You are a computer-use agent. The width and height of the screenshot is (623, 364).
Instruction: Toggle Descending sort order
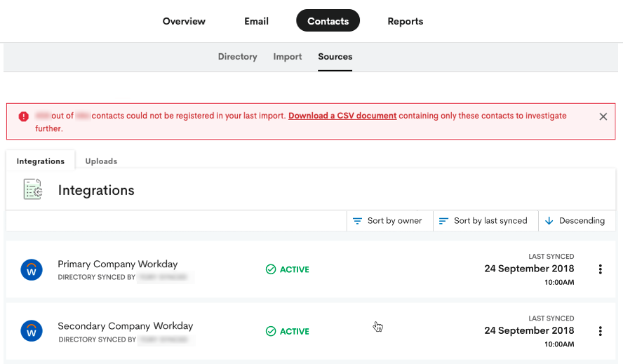pyautogui.click(x=577, y=220)
